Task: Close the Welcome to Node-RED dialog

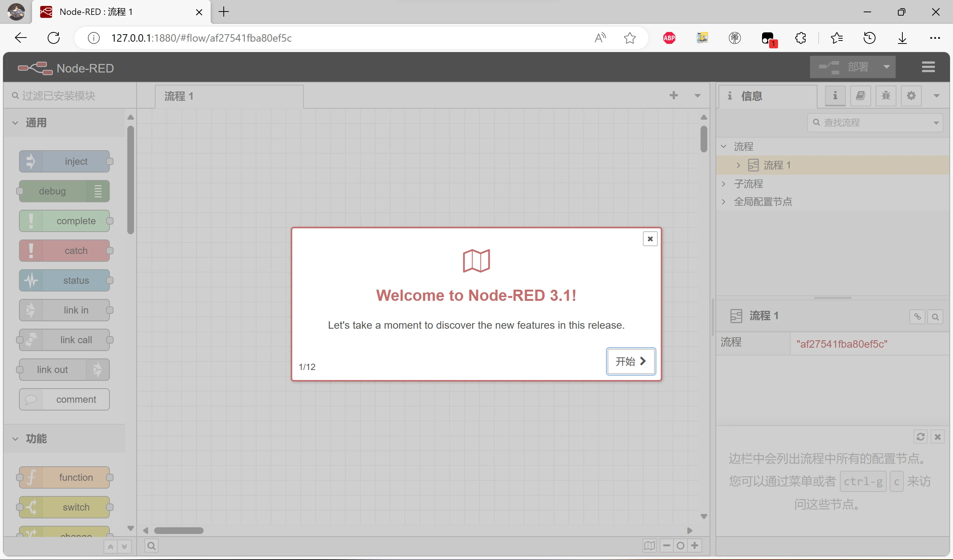Action: pos(650,239)
